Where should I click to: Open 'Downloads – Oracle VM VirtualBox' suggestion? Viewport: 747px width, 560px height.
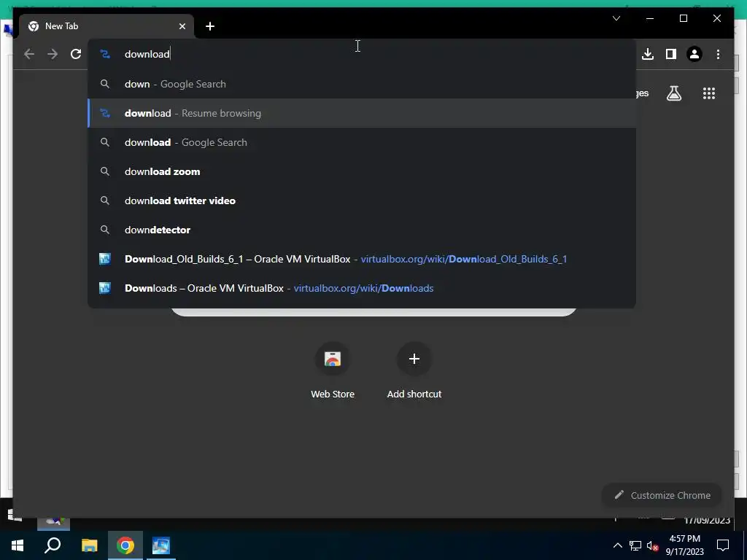[x=362, y=287]
